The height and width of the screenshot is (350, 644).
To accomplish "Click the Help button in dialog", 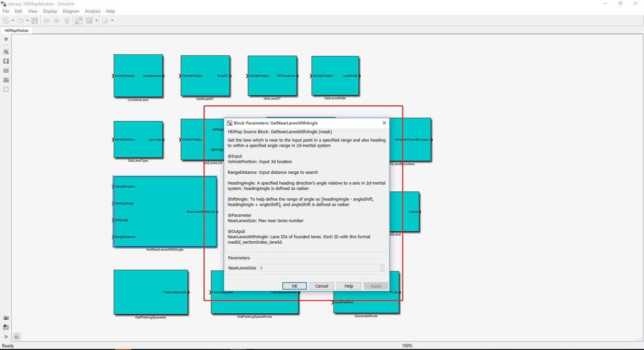I will [349, 286].
